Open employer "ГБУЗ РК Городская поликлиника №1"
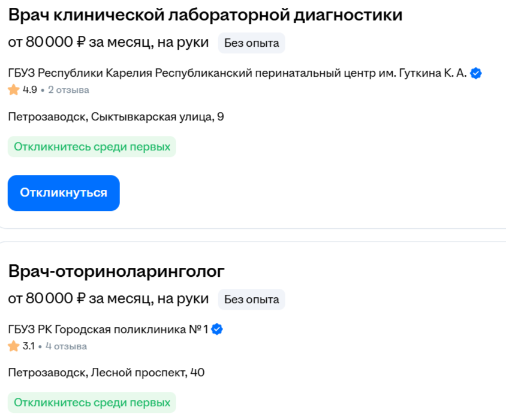The height and width of the screenshot is (420, 506). [108, 329]
